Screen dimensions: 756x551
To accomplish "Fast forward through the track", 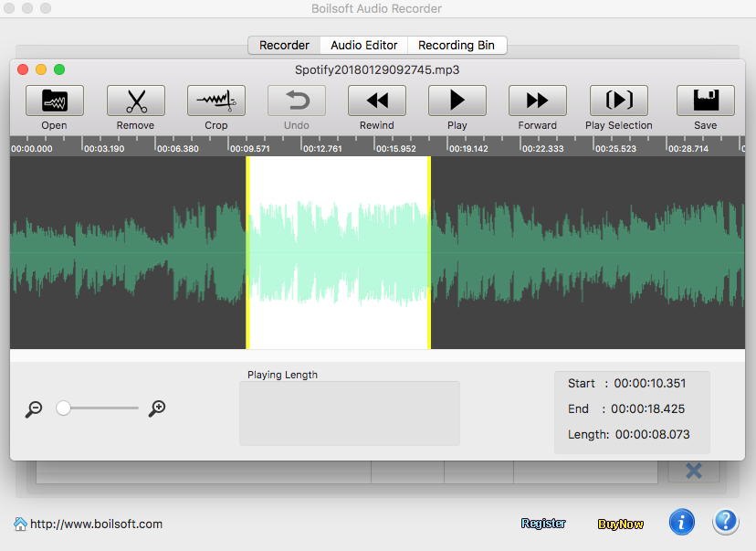I will click(x=537, y=101).
